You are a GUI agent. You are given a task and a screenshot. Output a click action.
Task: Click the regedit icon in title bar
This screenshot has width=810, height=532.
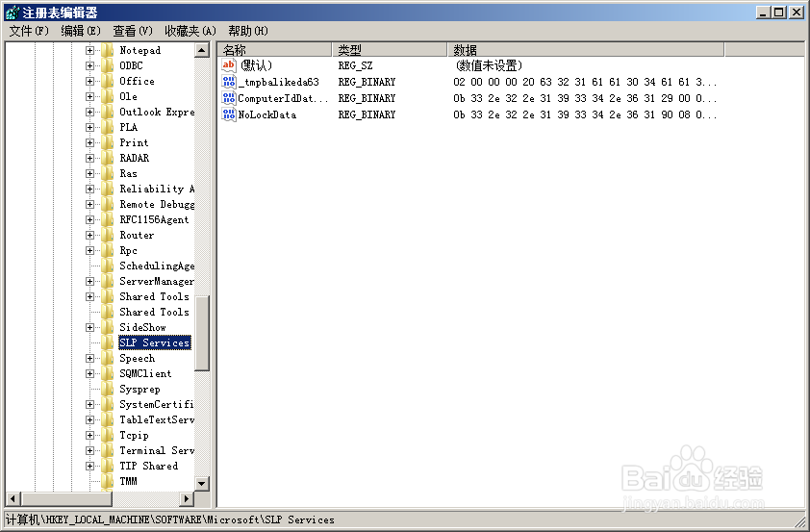13,13
